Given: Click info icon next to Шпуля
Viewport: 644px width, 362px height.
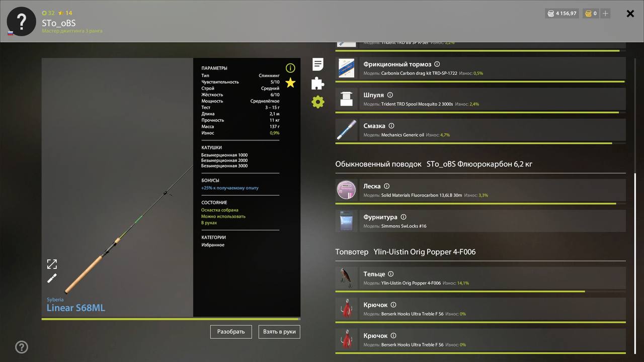Looking at the screenshot, I should (390, 95).
